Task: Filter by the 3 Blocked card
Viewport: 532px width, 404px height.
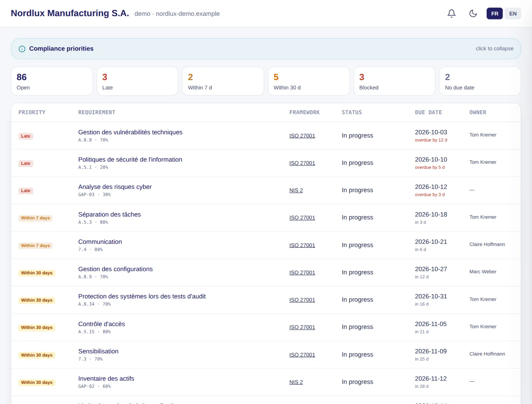Action: pos(394,81)
